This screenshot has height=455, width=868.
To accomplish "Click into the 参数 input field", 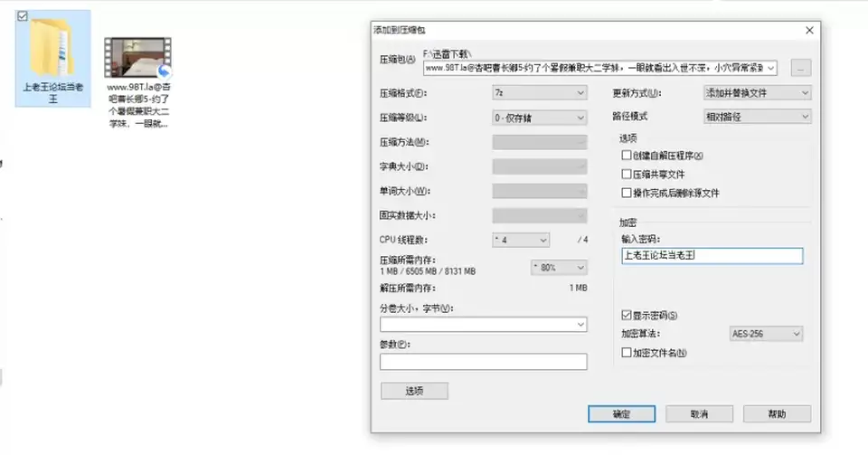I will point(483,362).
